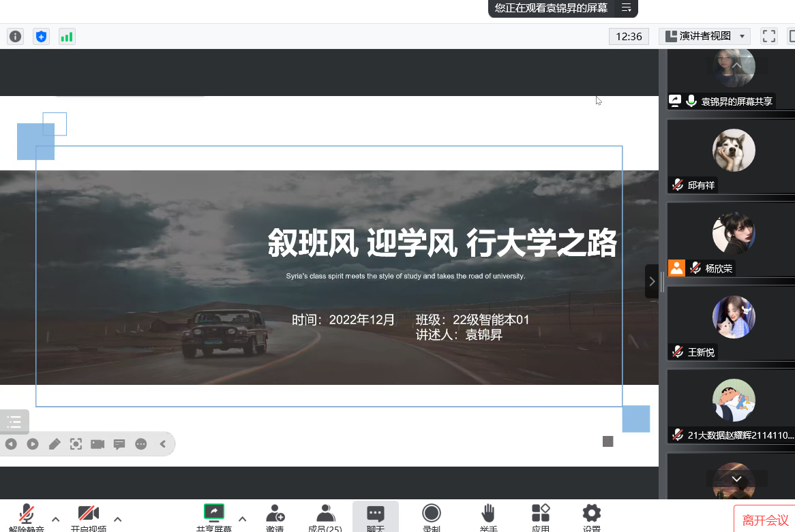Click the 离开会议 (Leave meeting) button

tap(765, 520)
